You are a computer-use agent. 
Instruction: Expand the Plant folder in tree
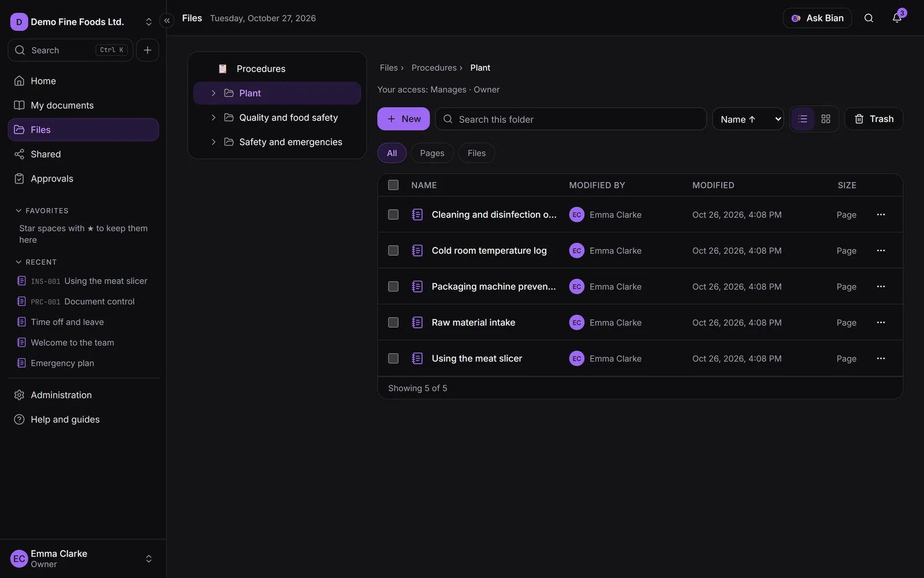coord(213,93)
